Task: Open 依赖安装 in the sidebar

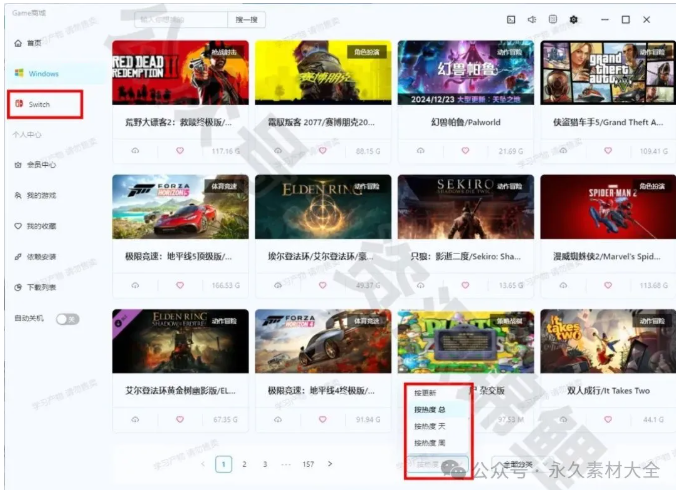Action: point(35,256)
